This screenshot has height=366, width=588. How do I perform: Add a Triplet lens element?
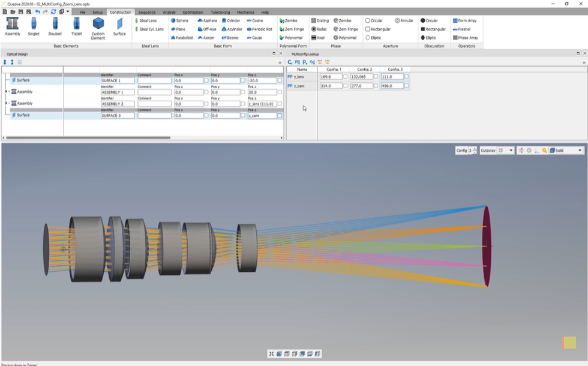tap(77, 26)
